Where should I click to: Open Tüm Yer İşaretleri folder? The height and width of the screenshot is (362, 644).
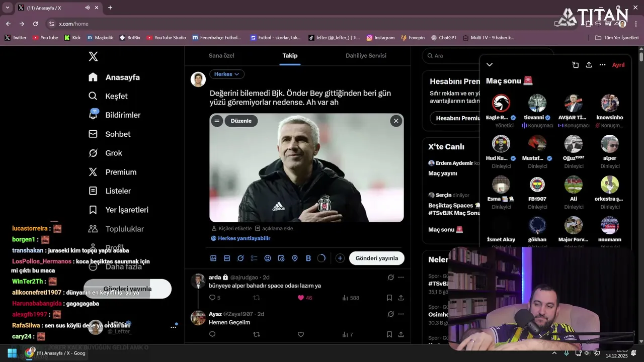tap(616, 38)
